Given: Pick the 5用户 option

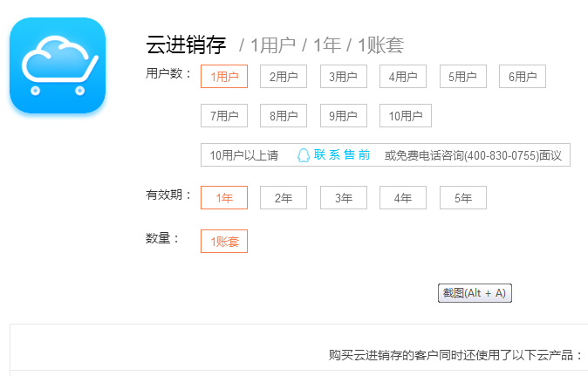Looking at the screenshot, I should (463, 77).
